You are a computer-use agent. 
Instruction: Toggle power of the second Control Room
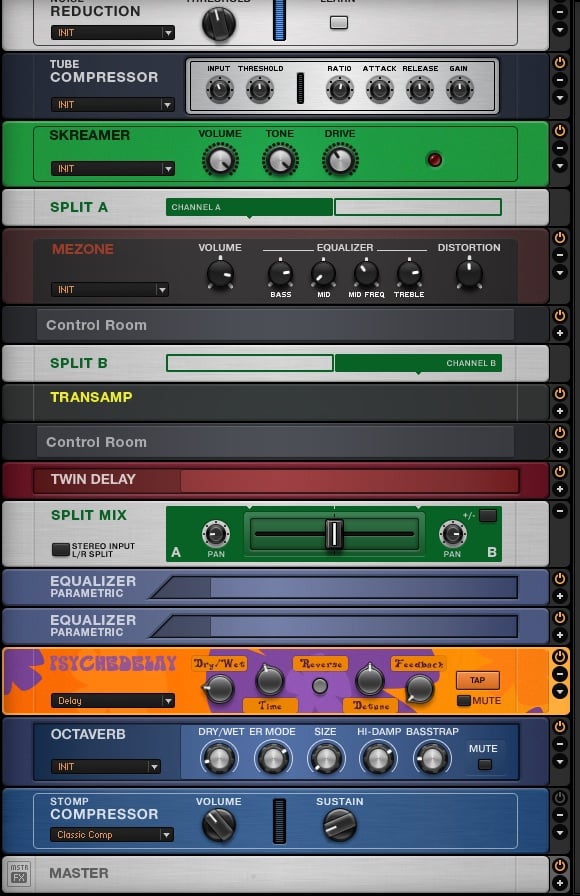point(560,433)
